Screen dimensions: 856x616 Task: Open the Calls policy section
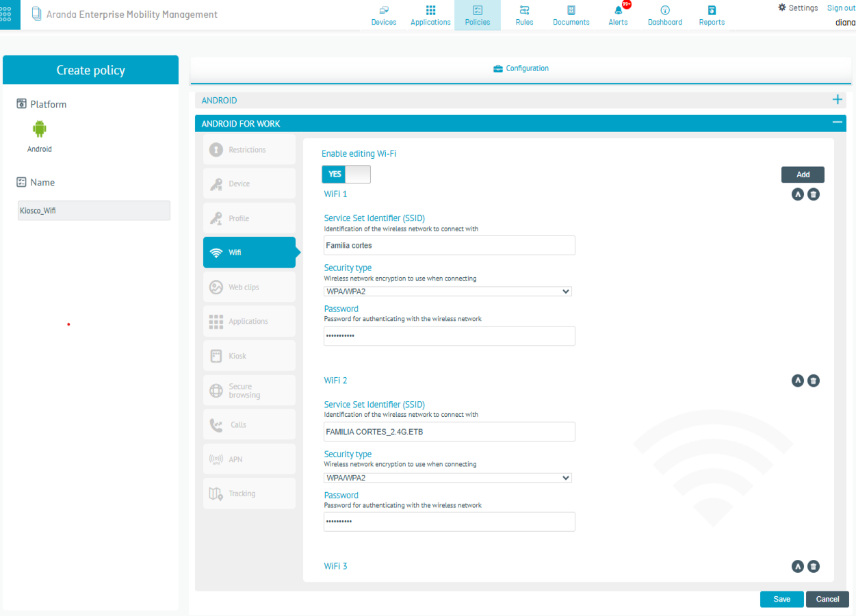249,424
